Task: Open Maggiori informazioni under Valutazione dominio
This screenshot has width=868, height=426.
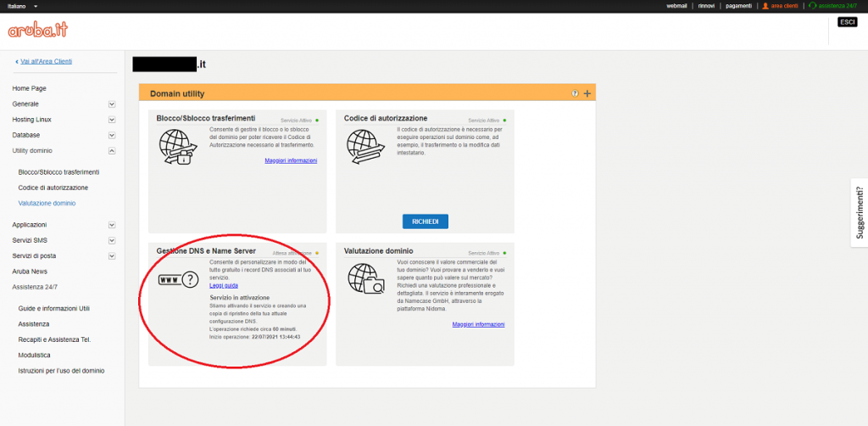Action: tap(478, 324)
